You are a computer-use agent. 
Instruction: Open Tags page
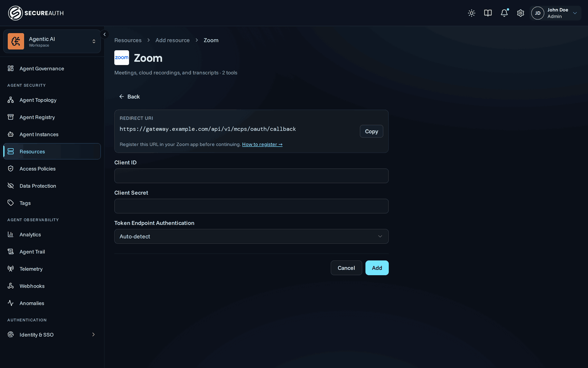pos(52,203)
